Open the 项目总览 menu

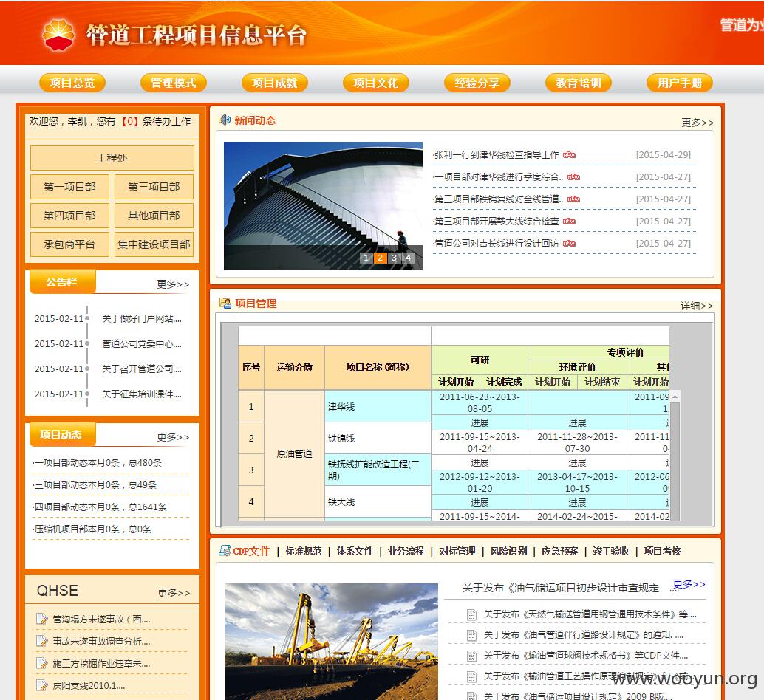click(72, 83)
